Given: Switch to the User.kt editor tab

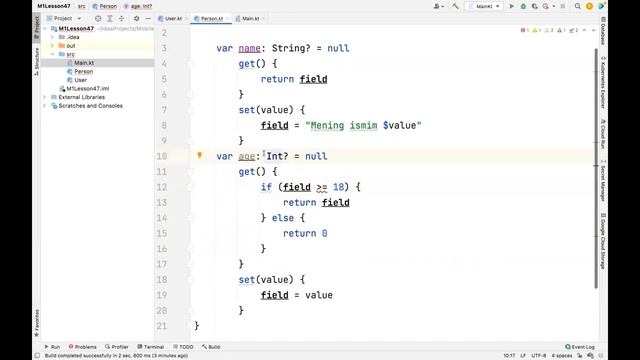Looking at the screenshot, I should 172,18.
